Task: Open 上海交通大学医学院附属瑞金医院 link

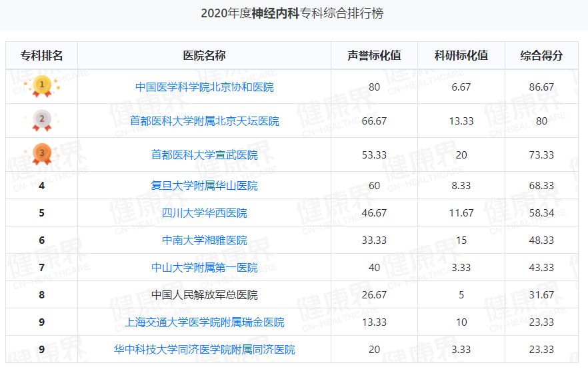Action: click(205, 322)
